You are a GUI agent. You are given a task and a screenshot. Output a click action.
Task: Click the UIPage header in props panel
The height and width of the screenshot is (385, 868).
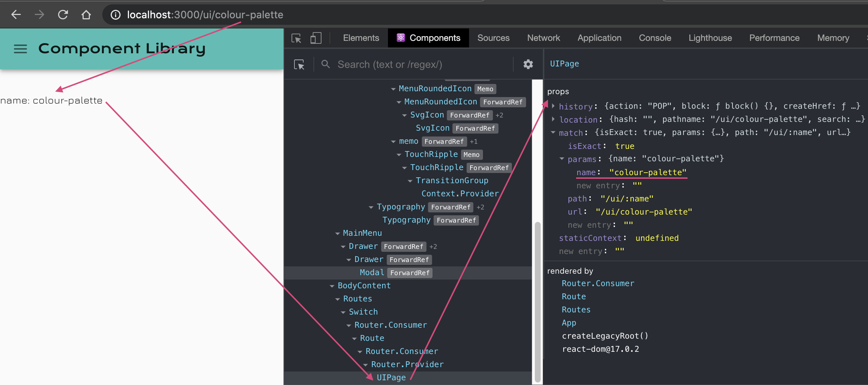pos(564,63)
